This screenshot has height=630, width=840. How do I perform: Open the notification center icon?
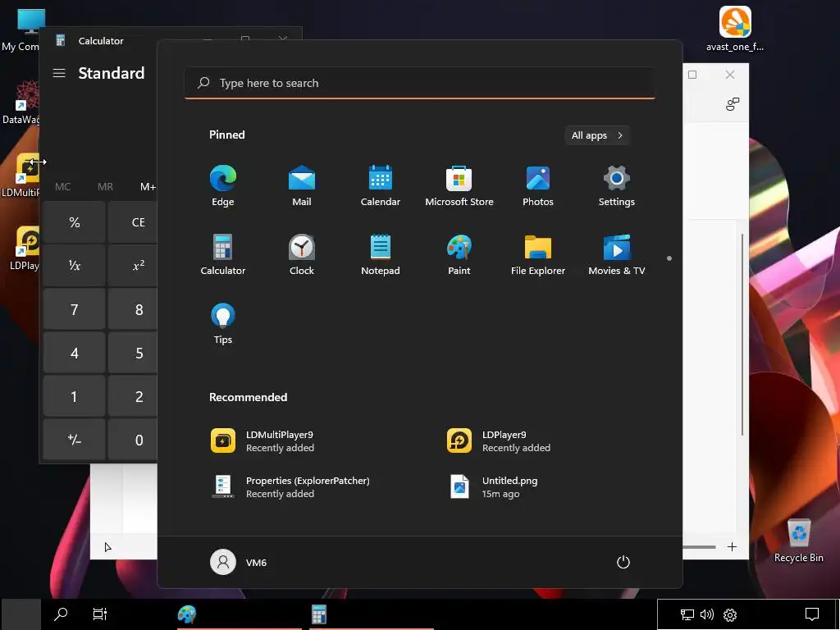point(812,614)
